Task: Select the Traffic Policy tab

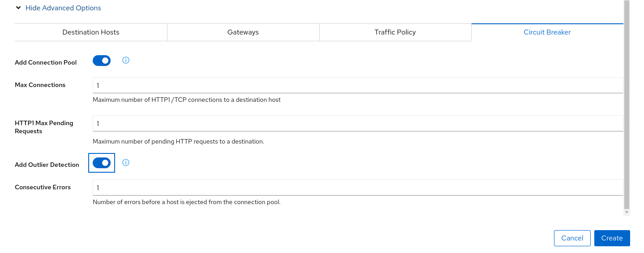Action: [x=395, y=32]
